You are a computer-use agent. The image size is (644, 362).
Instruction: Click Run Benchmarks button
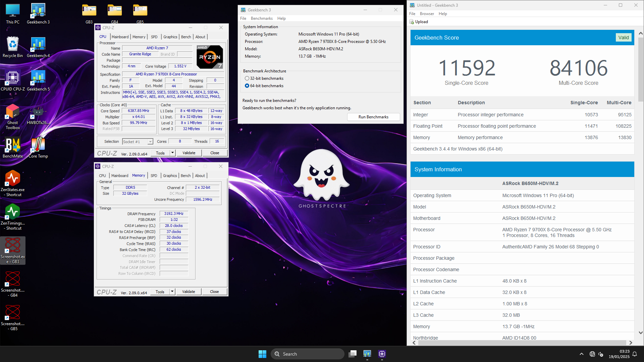[373, 117]
